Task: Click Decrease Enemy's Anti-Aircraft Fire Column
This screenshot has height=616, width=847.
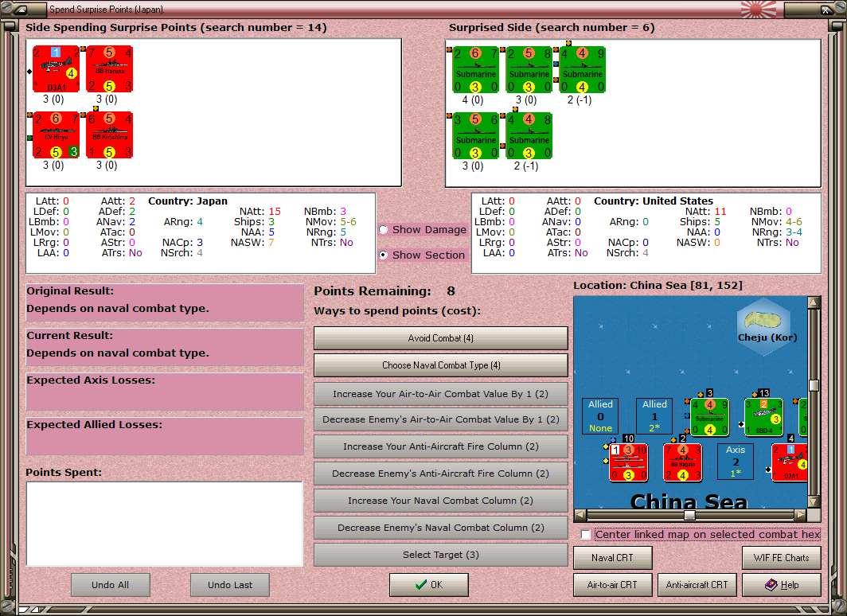Action: point(441,474)
